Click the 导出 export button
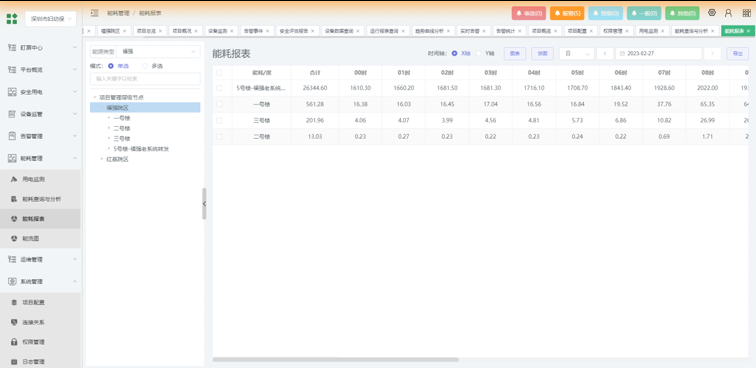The height and width of the screenshot is (368, 756). 738,54
